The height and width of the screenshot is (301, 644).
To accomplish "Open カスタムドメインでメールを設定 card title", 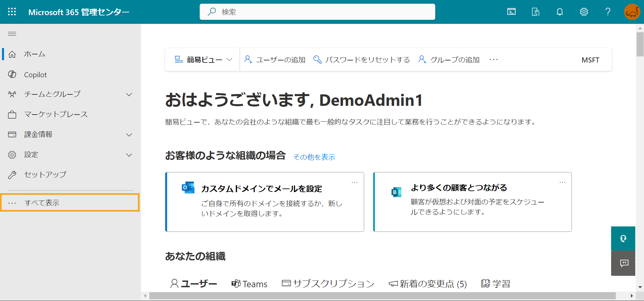I will point(261,189).
